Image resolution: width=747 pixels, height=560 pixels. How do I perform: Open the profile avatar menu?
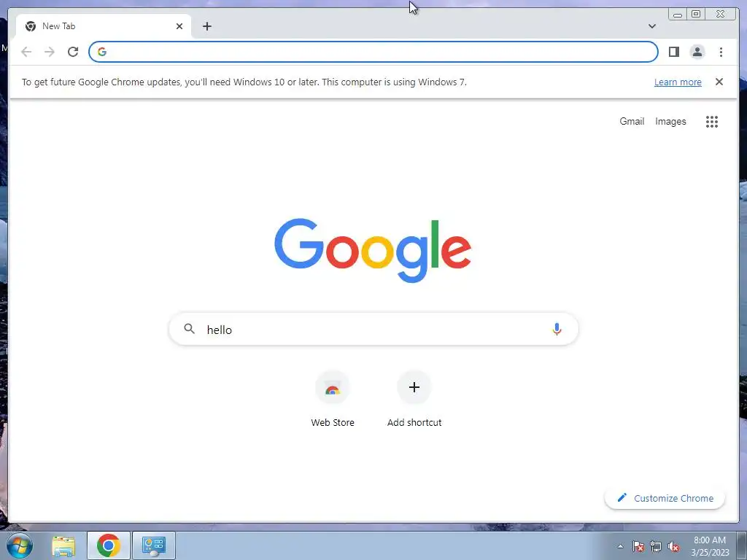pyautogui.click(x=697, y=52)
